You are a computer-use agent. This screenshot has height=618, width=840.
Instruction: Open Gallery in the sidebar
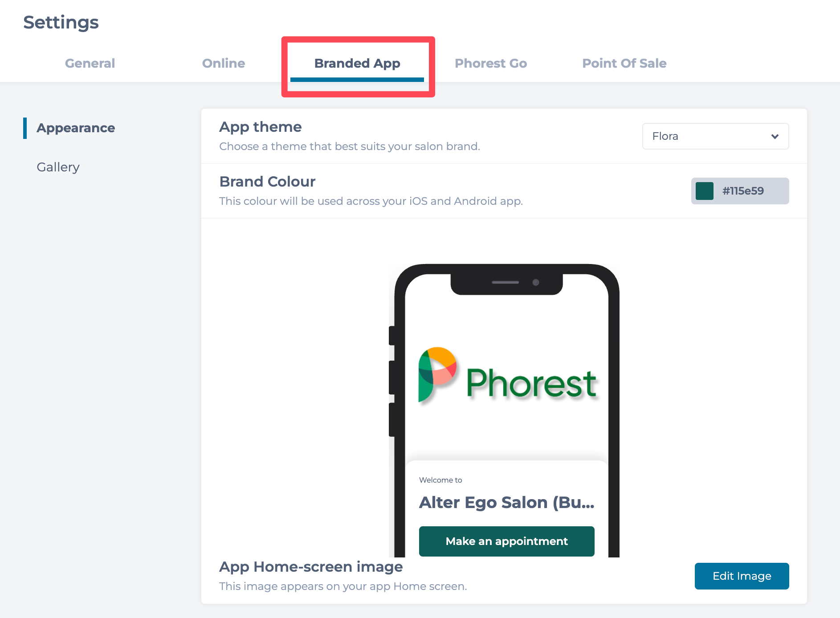pos(58,167)
